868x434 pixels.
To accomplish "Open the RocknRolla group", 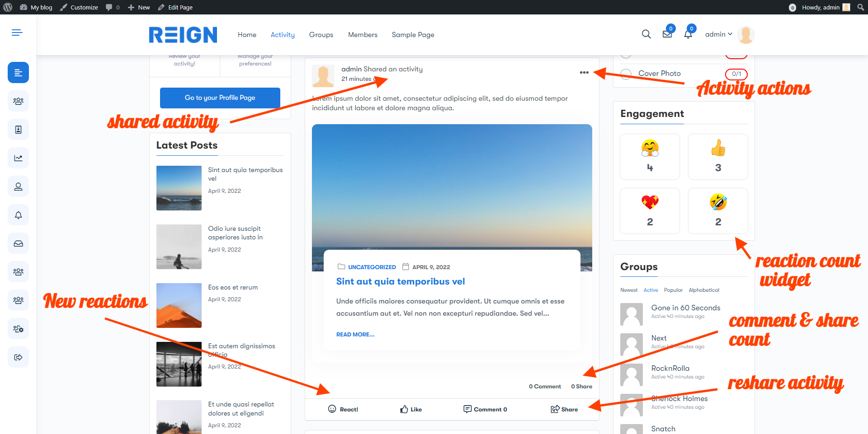I will (x=670, y=368).
